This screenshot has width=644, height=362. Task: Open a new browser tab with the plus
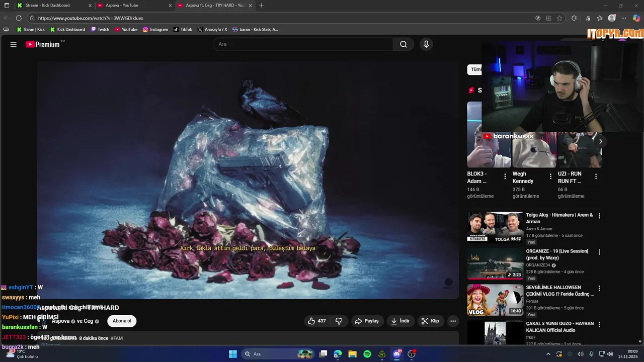click(261, 6)
